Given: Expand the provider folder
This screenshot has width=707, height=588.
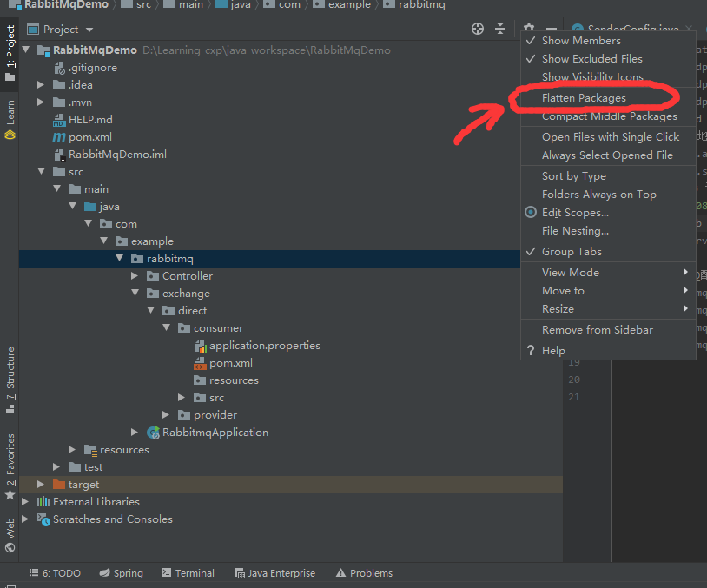Looking at the screenshot, I should 166,415.
